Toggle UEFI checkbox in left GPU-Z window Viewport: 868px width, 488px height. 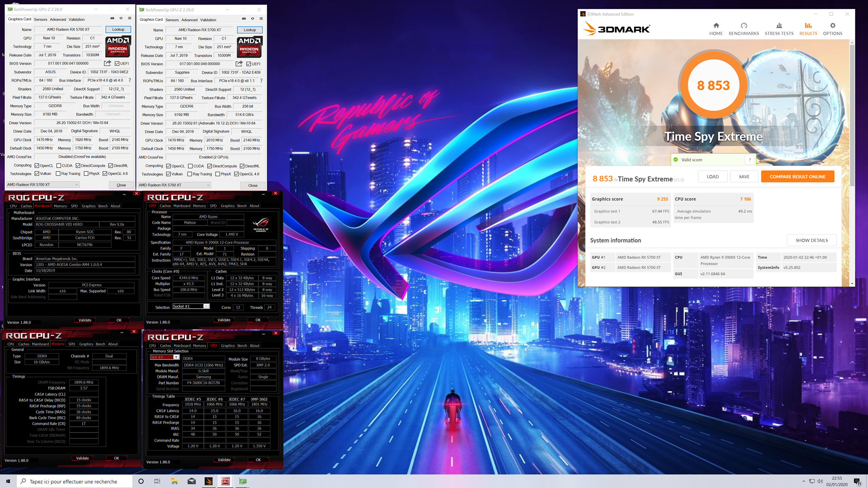click(117, 64)
